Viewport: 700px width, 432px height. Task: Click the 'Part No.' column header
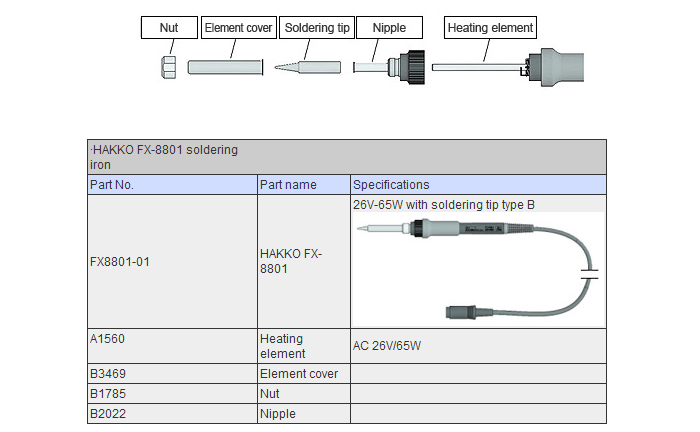[x=171, y=185]
